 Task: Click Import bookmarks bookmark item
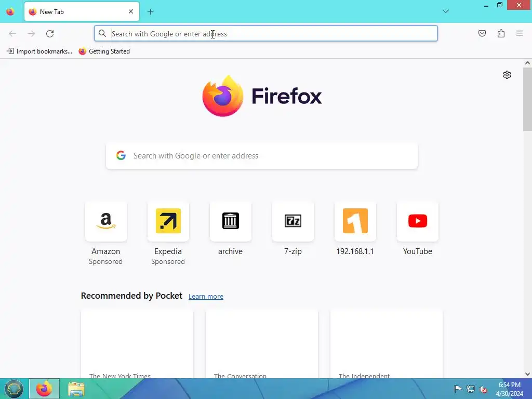(39, 51)
